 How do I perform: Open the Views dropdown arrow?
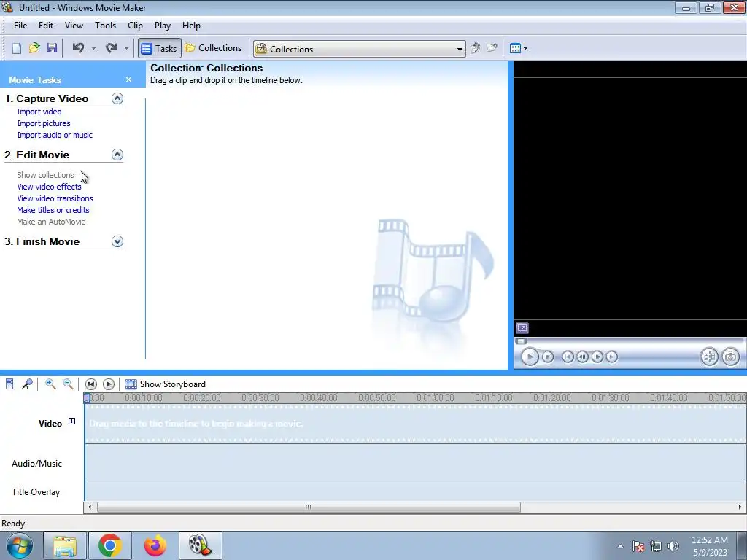pyautogui.click(x=525, y=48)
